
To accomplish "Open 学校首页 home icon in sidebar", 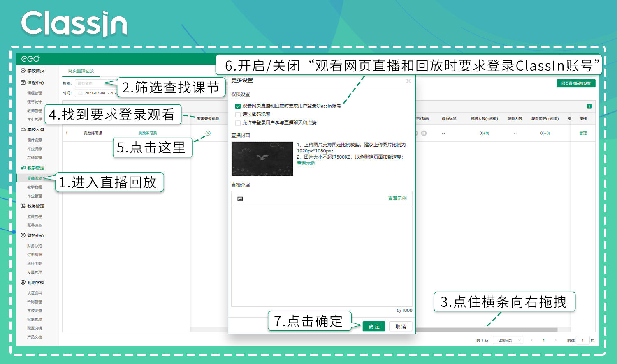I will click(23, 71).
